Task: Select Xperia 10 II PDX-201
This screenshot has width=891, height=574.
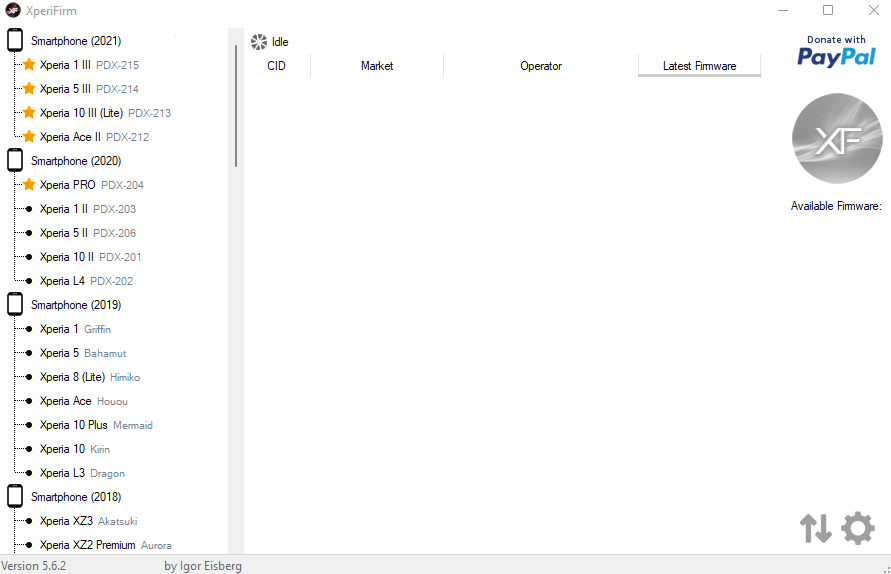Action: 90,257
